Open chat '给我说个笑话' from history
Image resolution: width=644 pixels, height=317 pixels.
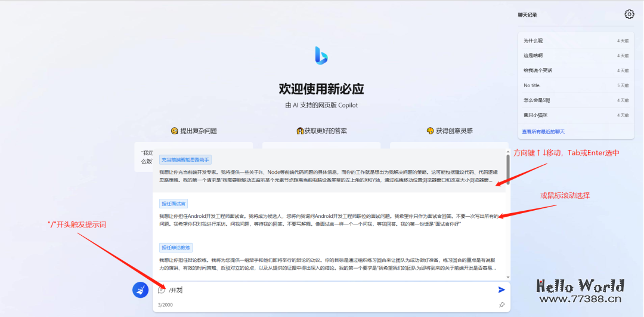pyautogui.click(x=576, y=70)
